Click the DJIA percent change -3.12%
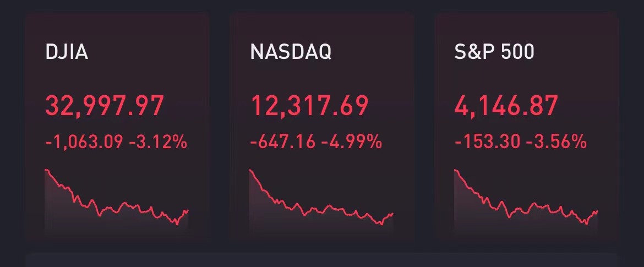The image size is (644, 267). coord(158,142)
